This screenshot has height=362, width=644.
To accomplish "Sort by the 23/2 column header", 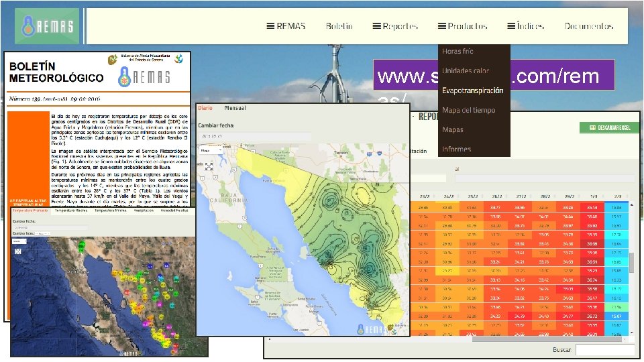I will click(424, 196).
